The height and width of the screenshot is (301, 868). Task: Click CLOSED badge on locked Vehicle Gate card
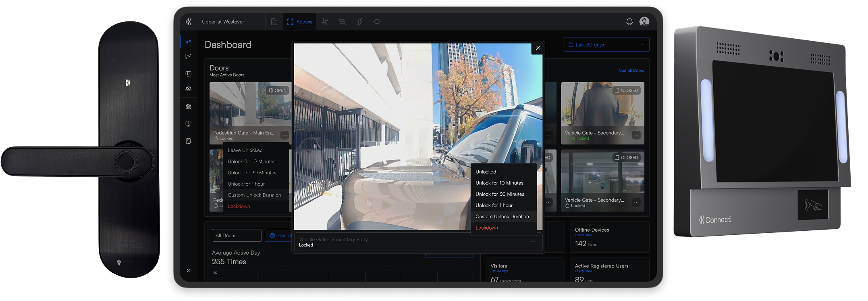click(x=627, y=158)
